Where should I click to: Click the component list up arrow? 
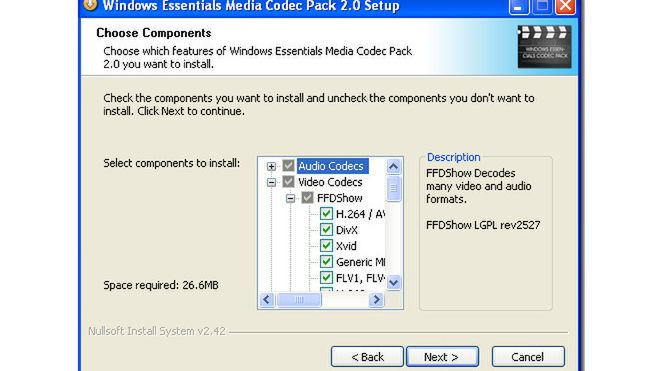point(393,166)
